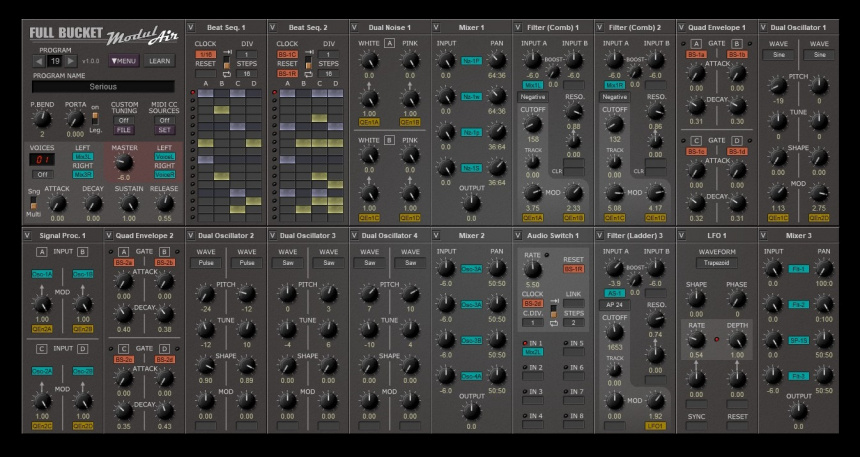
Task: Open the V module selector for Audio Switch 1
Action: click(x=518, y=235)
